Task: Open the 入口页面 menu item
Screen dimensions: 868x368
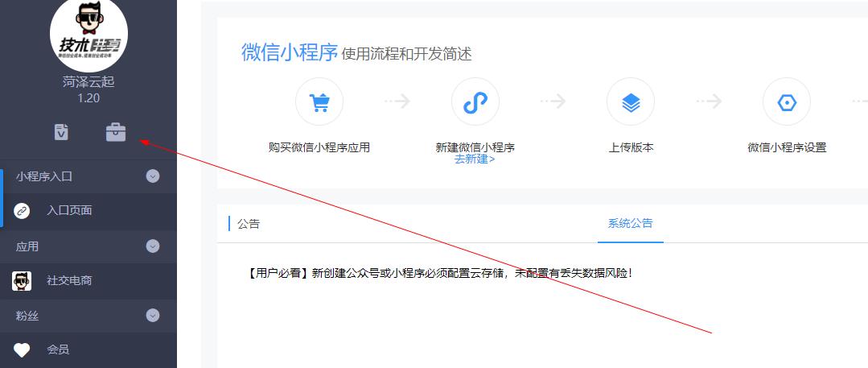Action: pyautogui.click(x=88, y=211)
